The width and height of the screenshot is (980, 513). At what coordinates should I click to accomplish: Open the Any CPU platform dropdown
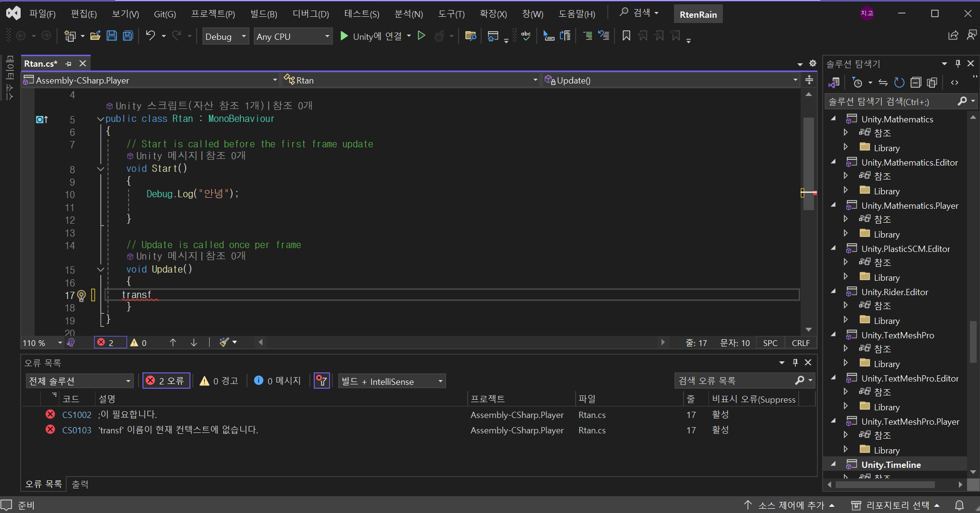293,36
